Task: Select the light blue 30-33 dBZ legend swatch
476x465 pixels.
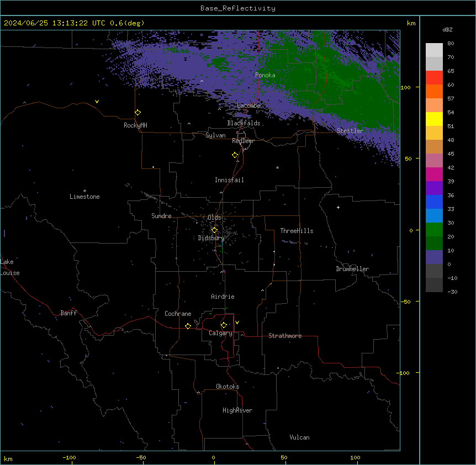Action: point(434,215)
